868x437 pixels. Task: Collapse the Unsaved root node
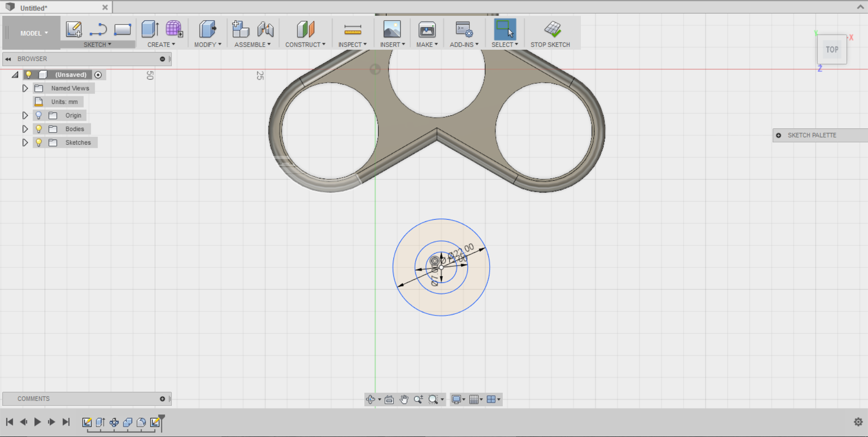15,75
